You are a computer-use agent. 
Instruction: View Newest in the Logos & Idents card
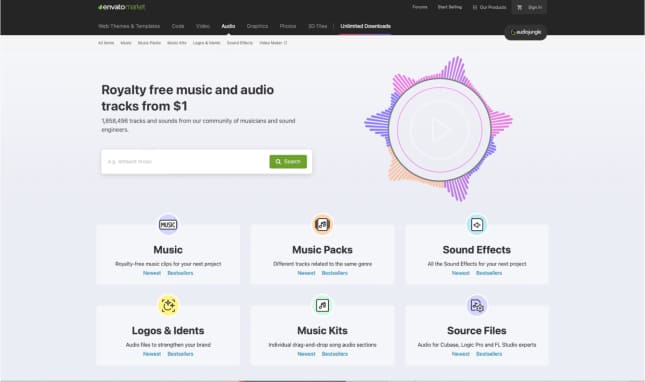point(152,354)
